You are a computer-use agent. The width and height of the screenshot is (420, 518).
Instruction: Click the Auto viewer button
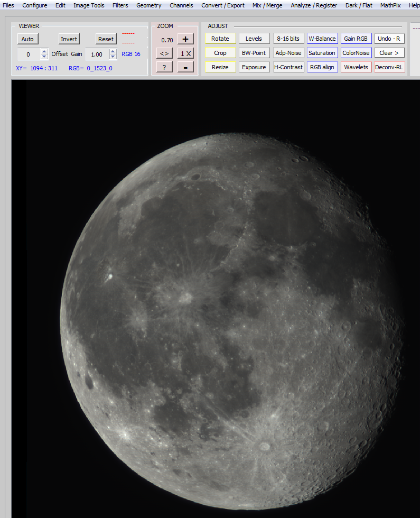27,39
